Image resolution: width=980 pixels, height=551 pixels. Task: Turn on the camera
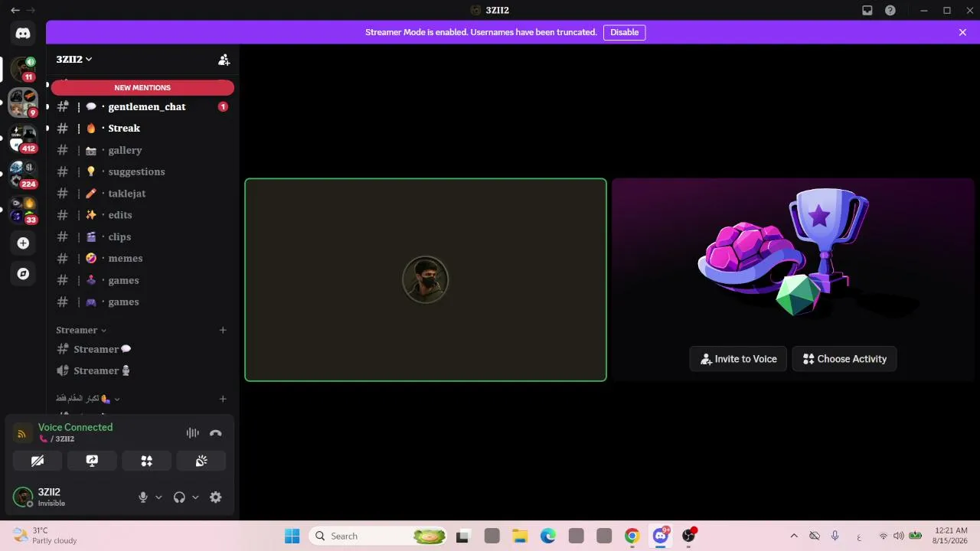point(38,460)
